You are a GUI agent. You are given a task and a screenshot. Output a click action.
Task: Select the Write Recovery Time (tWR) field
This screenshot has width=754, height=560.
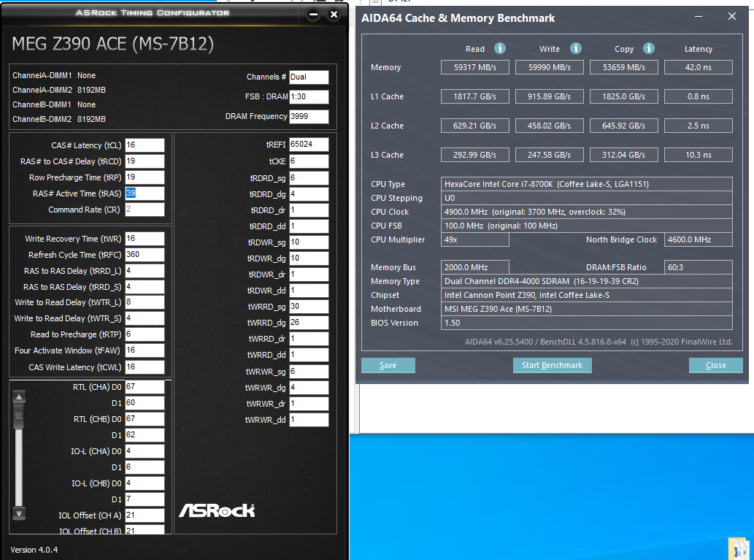145,239
